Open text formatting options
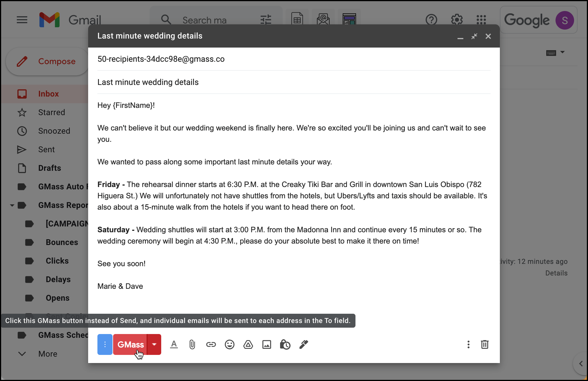Viewport: 588px width, 381px height. pos(174,344)
